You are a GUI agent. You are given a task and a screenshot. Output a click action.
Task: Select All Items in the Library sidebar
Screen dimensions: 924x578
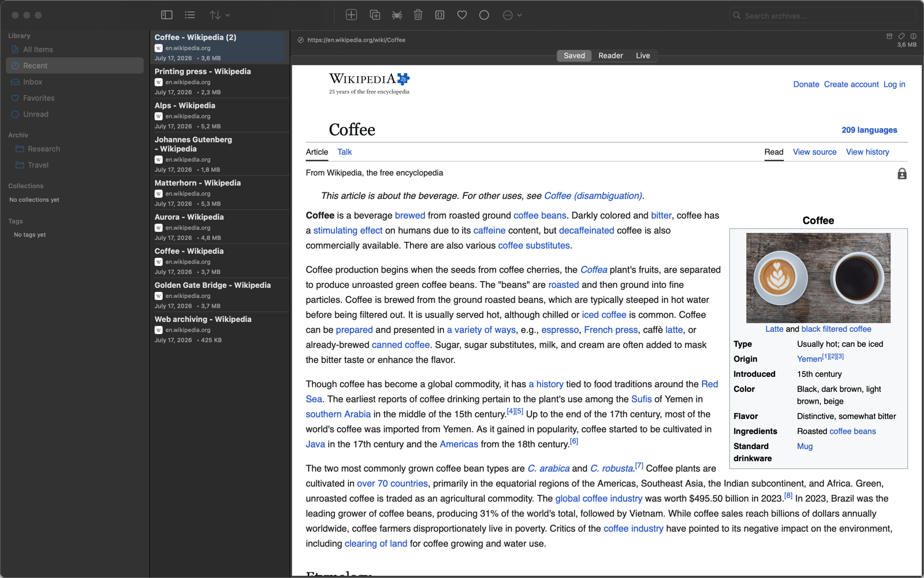(74, 50)
